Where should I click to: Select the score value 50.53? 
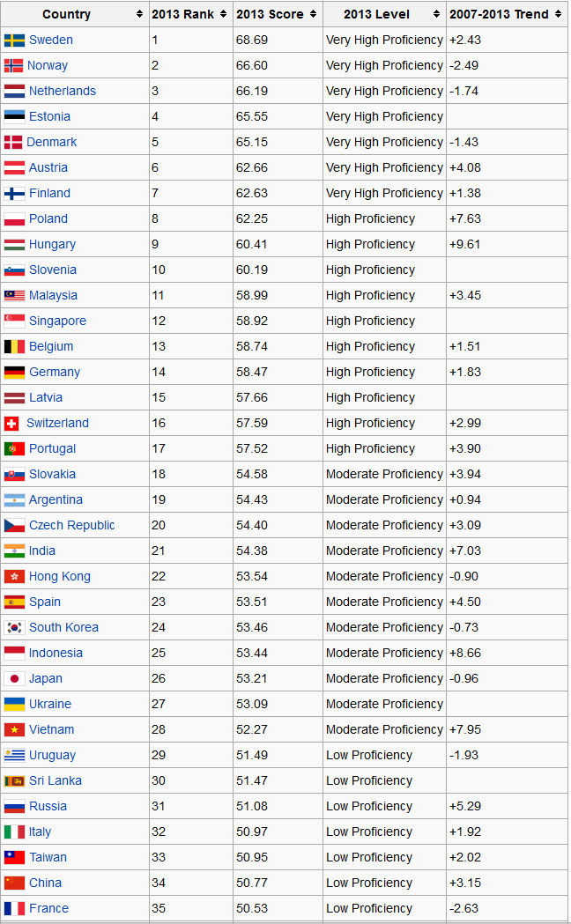(x=252, y=909)
